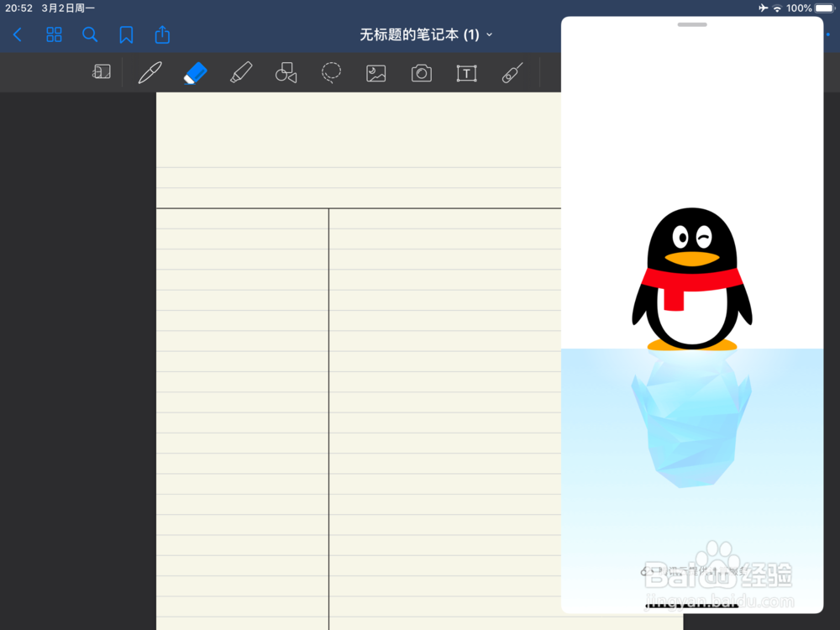
Task: Open the page thumbnails grid view
Action: tap(54, 34)
